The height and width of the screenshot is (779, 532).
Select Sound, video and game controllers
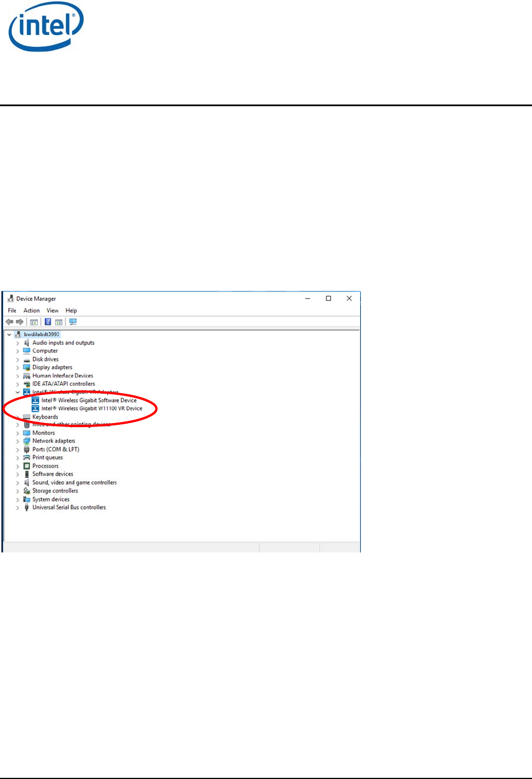75,482
